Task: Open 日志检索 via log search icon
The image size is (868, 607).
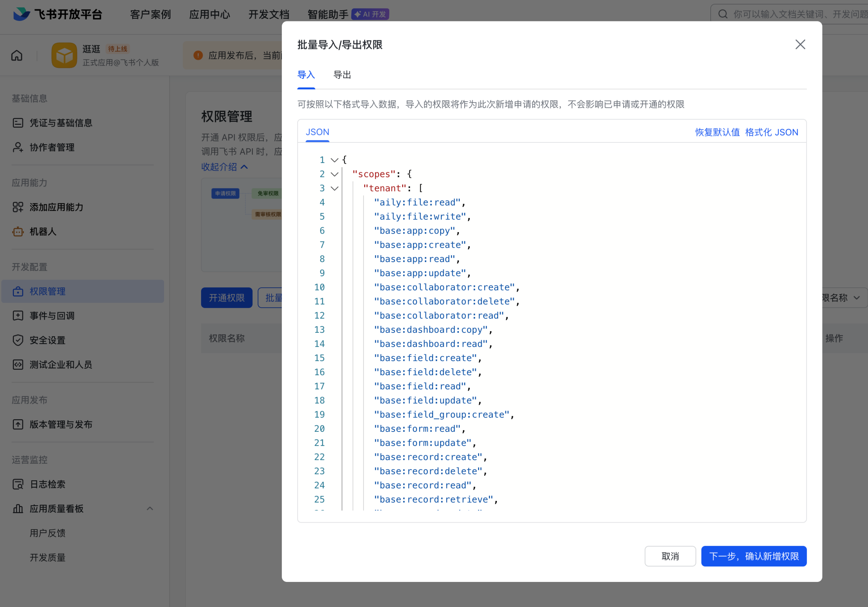Action: 18,484
